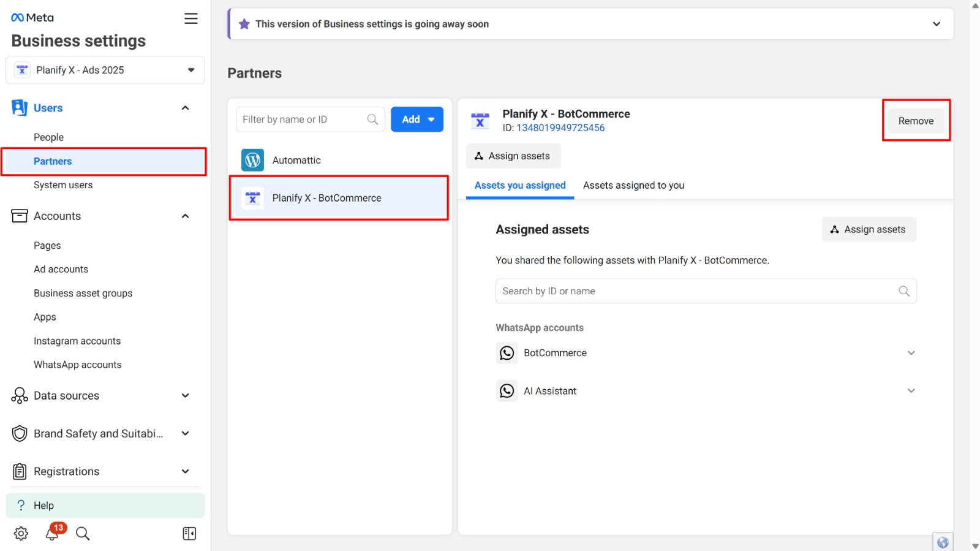This screenshot has width=980, height=551.
Task: Open the Add partner dropdown button
Action: pos(417,120)
